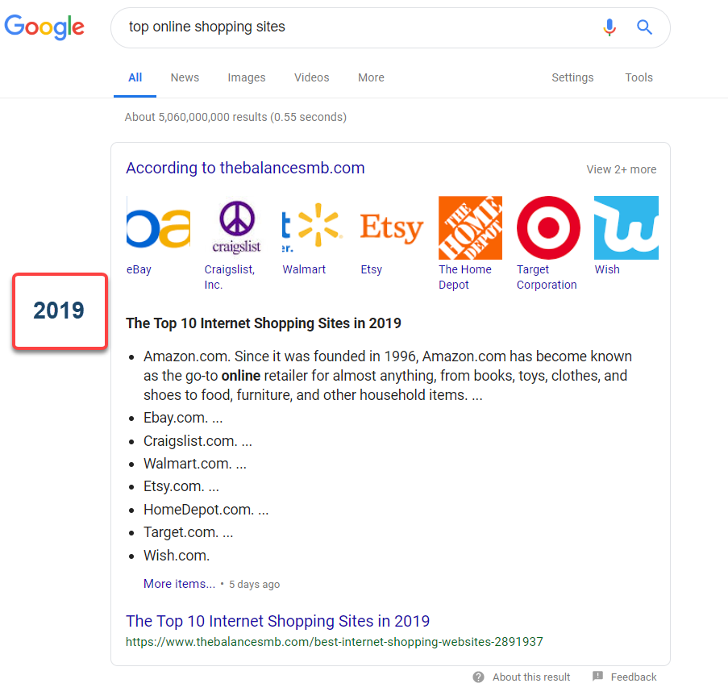Open the Craigslist peace sign logo
This screenshot has width=728, height=700.
pyautogui.click(x=236, y=227)
